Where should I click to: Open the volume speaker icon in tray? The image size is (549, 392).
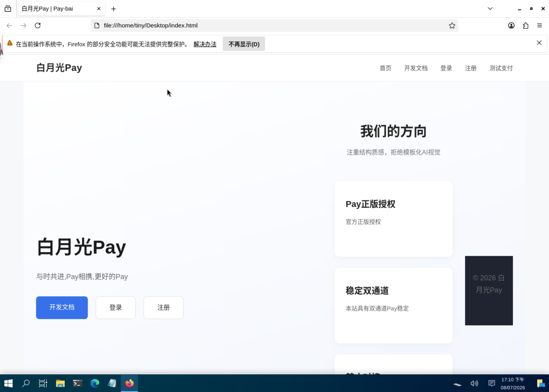pos(474,383)
